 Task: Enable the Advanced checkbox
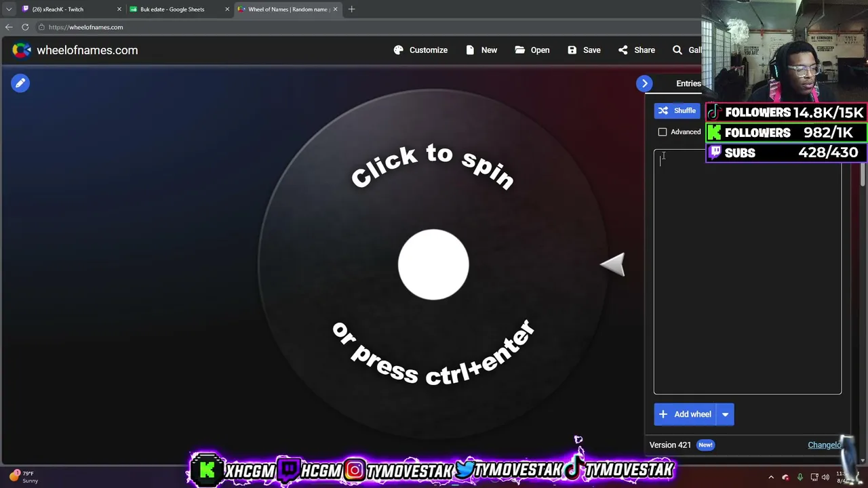663,132
